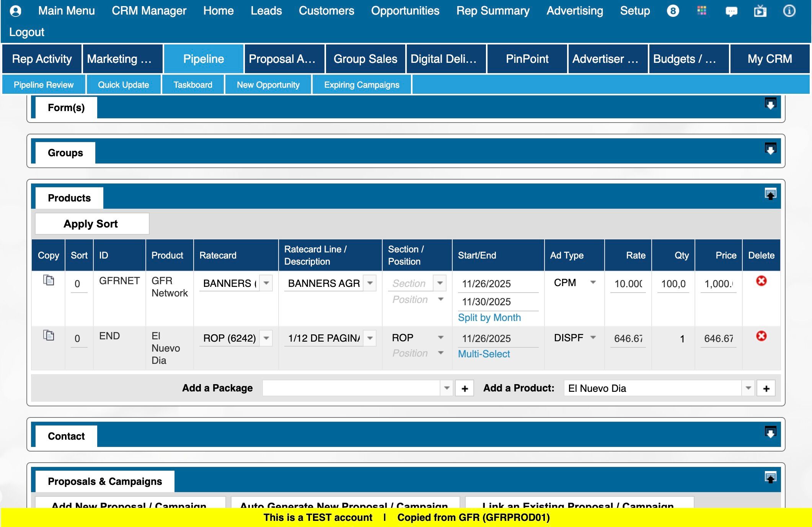The image size is (812, 527).
Task: Open the CPM Ad Type dropdown
Action: 593,282
